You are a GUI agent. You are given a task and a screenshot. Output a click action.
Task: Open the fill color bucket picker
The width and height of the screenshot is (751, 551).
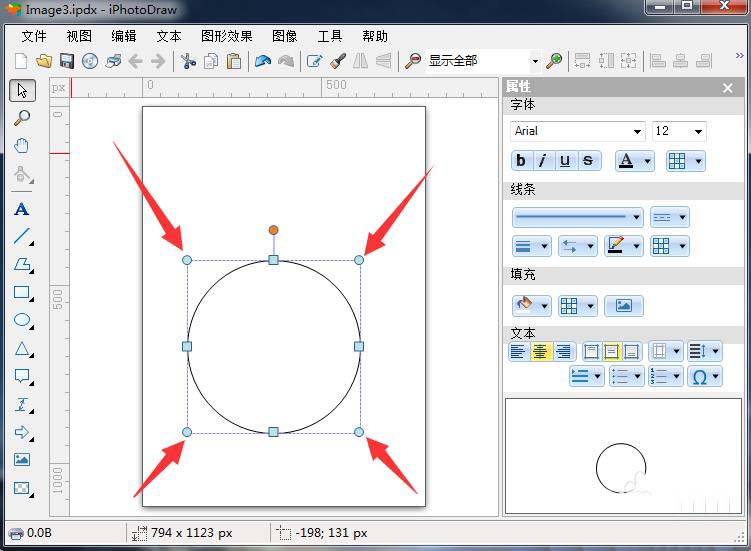tap(532, 306)
